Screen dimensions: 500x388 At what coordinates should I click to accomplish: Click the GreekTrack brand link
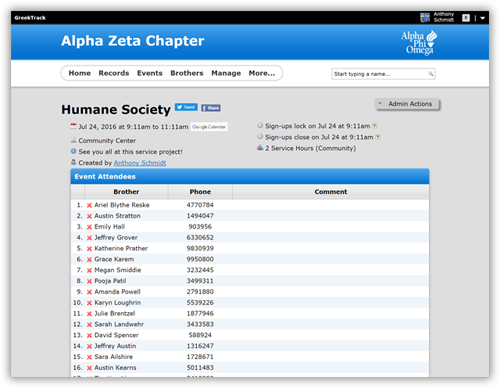[30, 18]
